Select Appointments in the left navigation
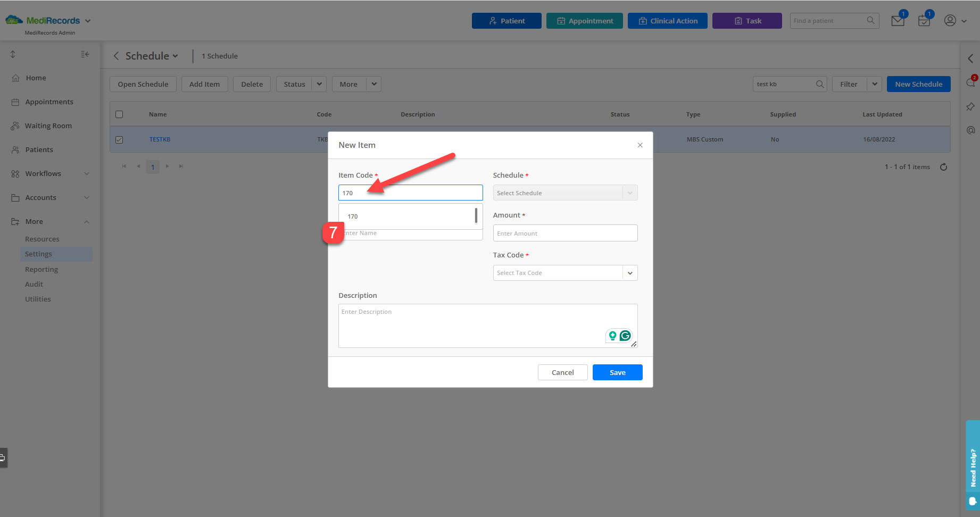 click(x=49, y=102)
